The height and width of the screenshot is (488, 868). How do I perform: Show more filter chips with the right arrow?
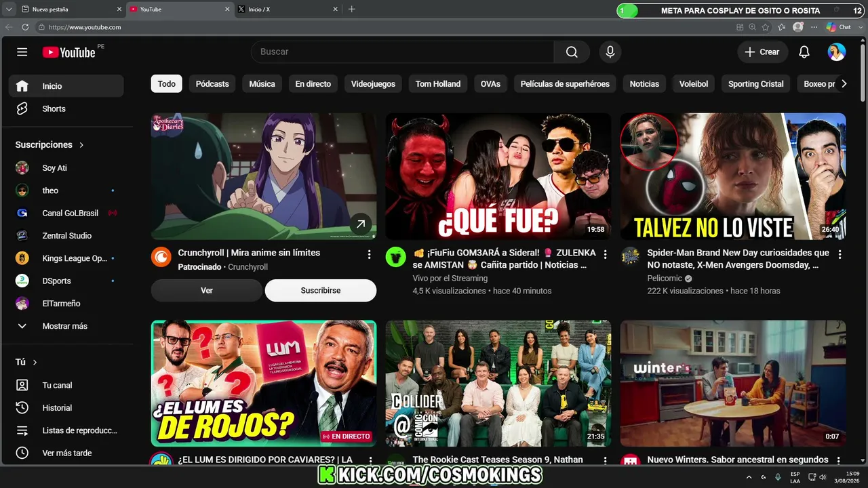click(844, 84)
